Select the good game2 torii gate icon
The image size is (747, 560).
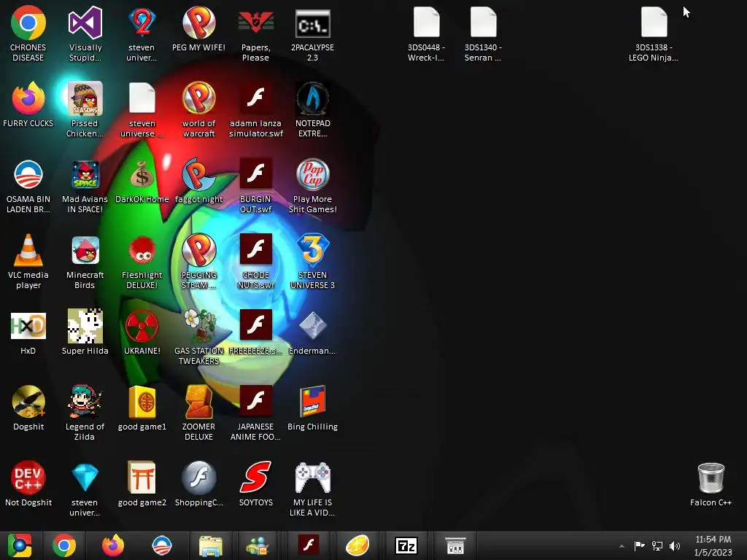pyautogui.click(x=142, y=484)
